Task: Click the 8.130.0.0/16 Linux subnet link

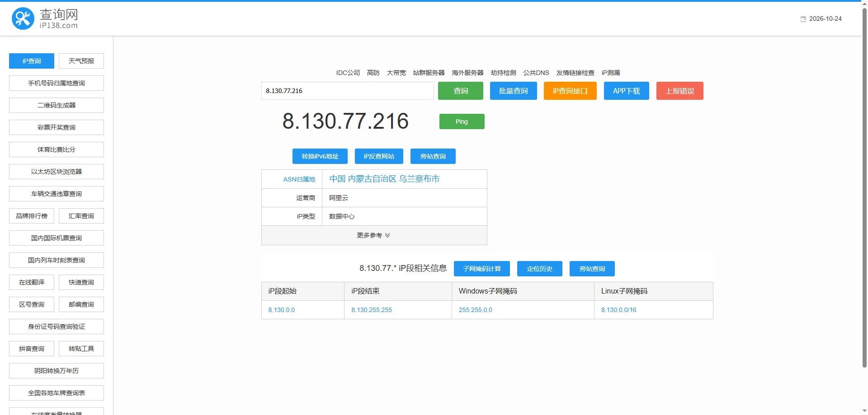Action: point(619,310)
